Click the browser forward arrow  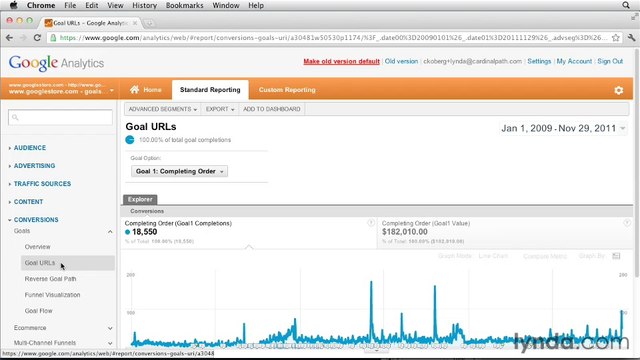coord(23,38)
